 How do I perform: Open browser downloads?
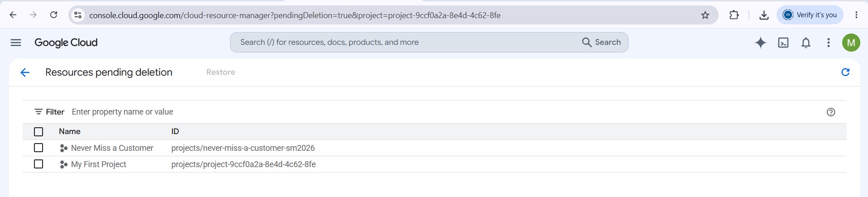[x=764, y=15]
